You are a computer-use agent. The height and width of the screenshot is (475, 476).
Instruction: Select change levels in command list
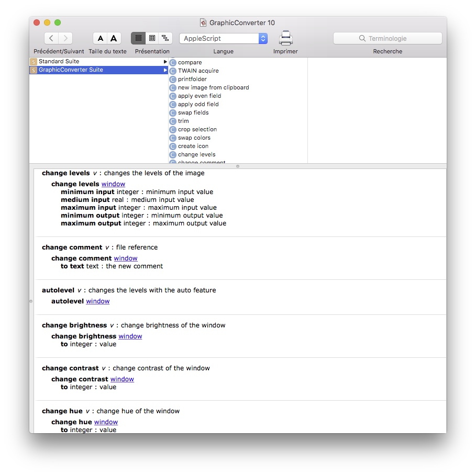196,154
